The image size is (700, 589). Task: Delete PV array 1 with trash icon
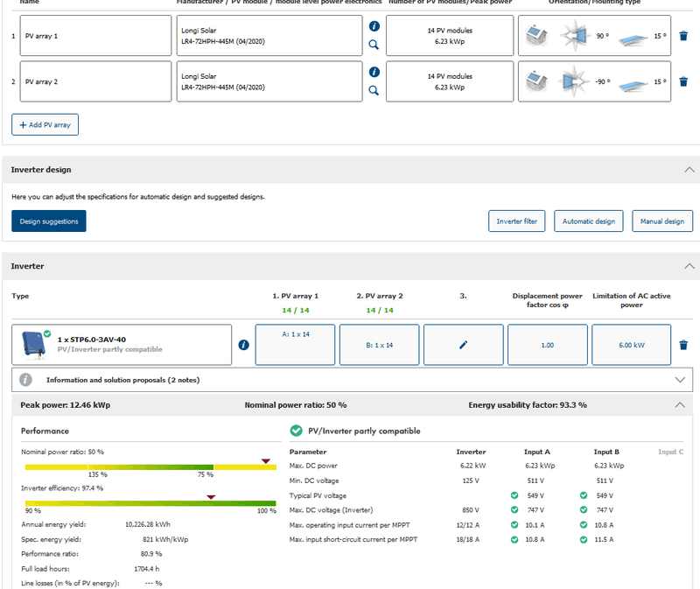pyautogui.click(x=683, y=36)
